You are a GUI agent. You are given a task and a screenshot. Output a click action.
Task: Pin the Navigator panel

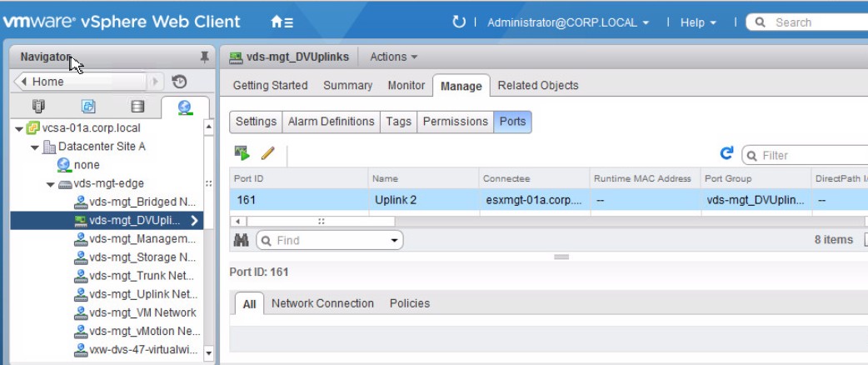pyautogui.click(x=204, y=57)
